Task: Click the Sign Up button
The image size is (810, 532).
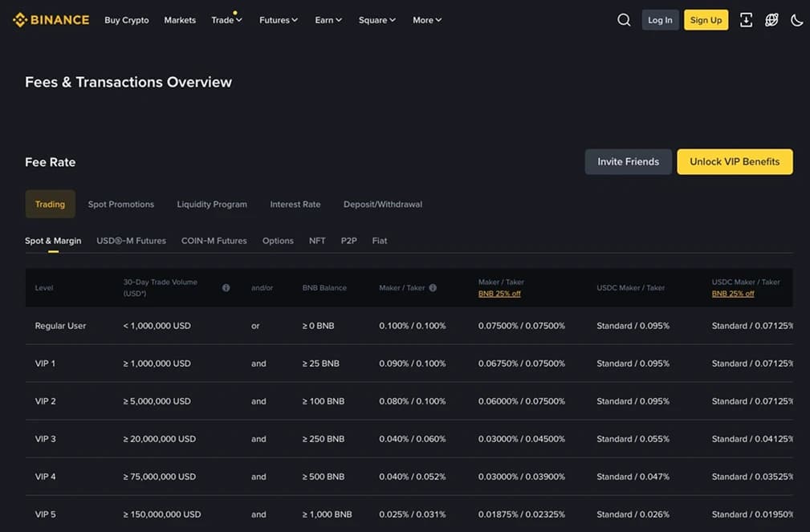Action: tap(705, 19)
